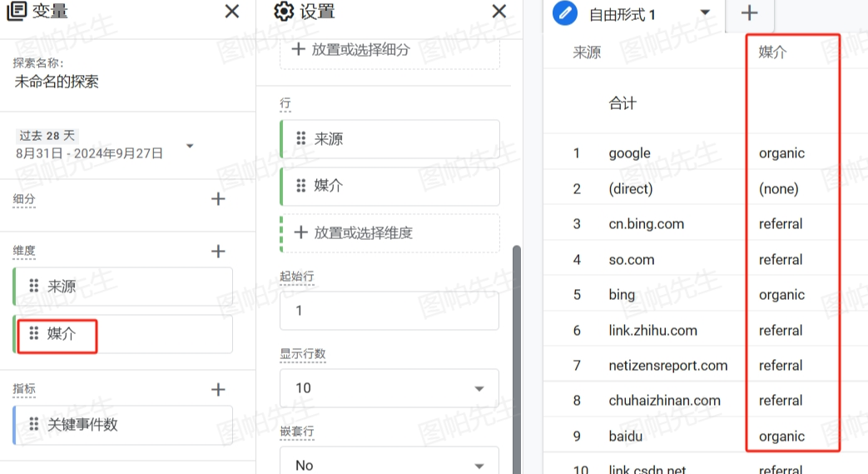Grab drag handle of 媒介 in 维度 list
The height and width of the screenshot is (474, 868).
coord(34,333)
